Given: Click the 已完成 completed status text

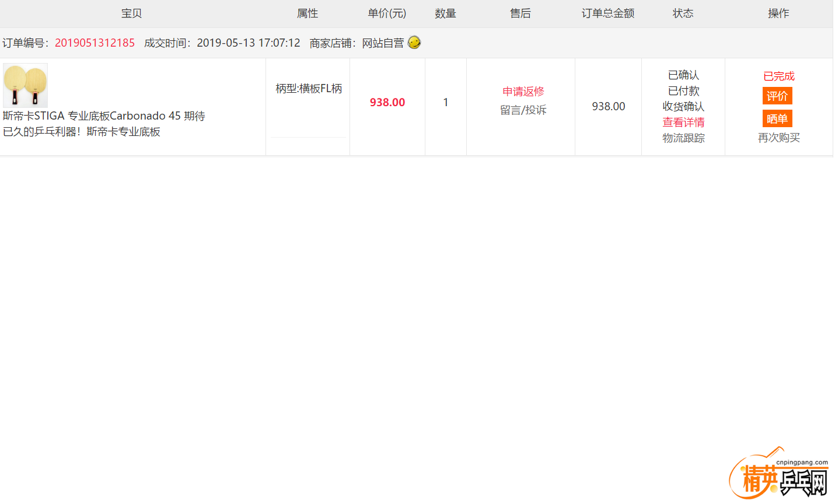Looking at the screenshot, I should pyautogui.click(x=778, y=76).
